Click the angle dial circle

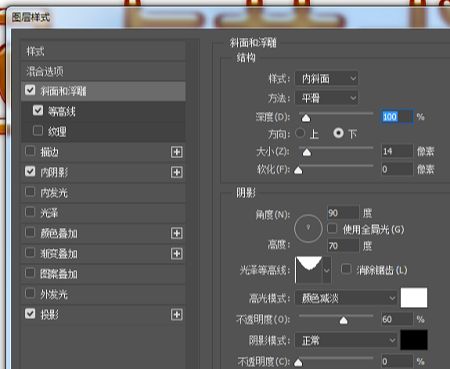tap(308, 229)
